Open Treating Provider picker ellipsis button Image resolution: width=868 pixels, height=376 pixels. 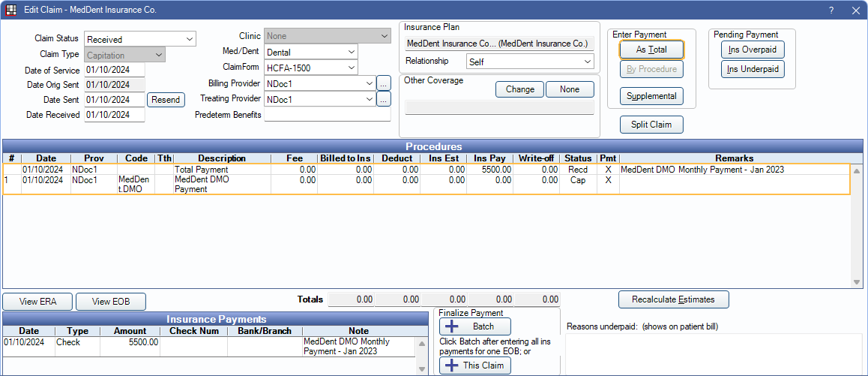pyautogui.click(x=384, y=98)
